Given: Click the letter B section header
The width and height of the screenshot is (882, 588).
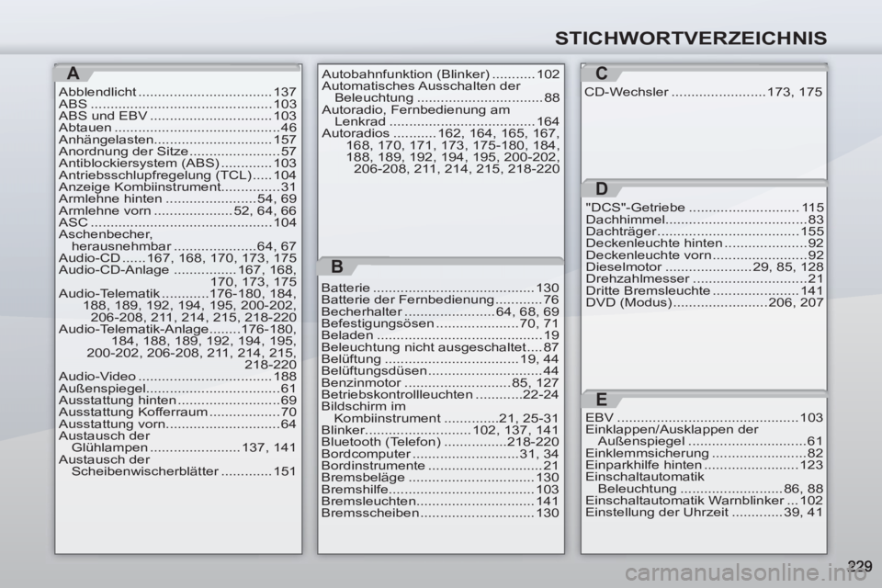Looking at the screenshot, I should tap(337, 266).
